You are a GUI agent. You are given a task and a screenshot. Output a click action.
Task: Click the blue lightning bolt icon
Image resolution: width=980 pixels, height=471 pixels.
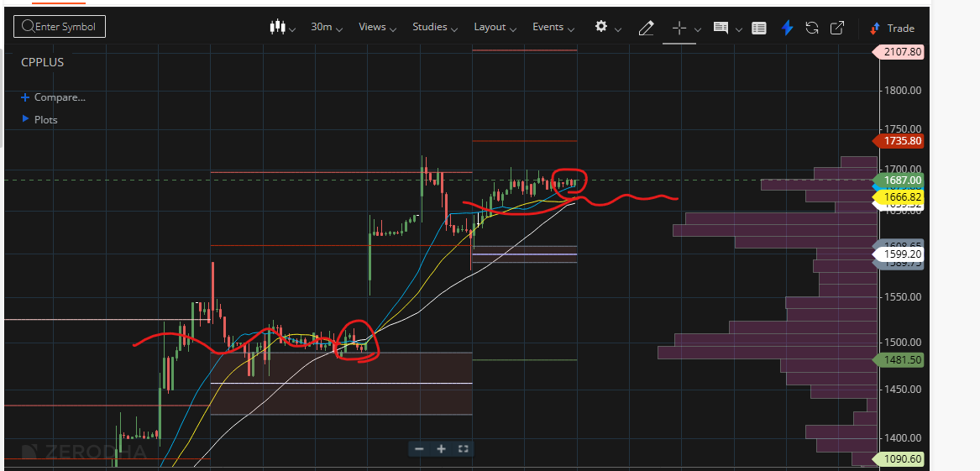click(x=788, y=28)
